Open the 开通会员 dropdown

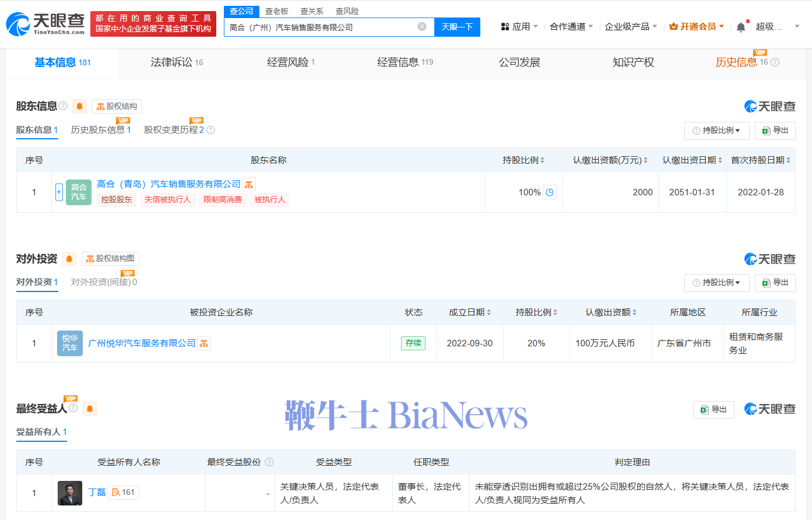pyautogui.click(x=697, y=27)
